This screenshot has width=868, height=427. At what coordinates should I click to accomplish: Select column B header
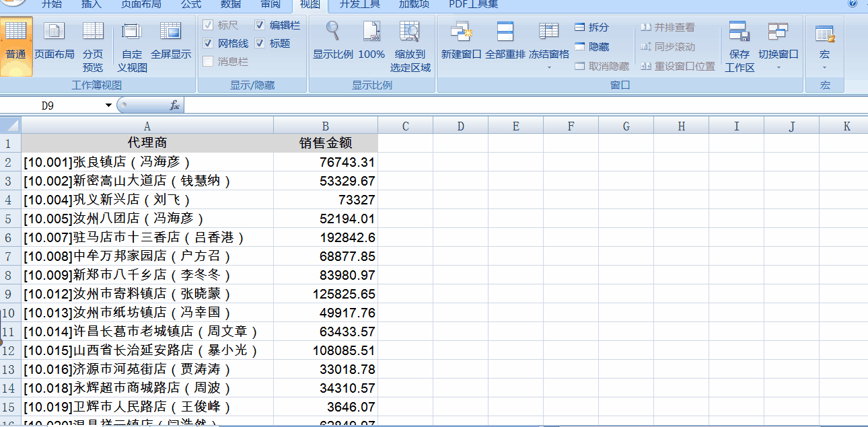coord(326,126)
